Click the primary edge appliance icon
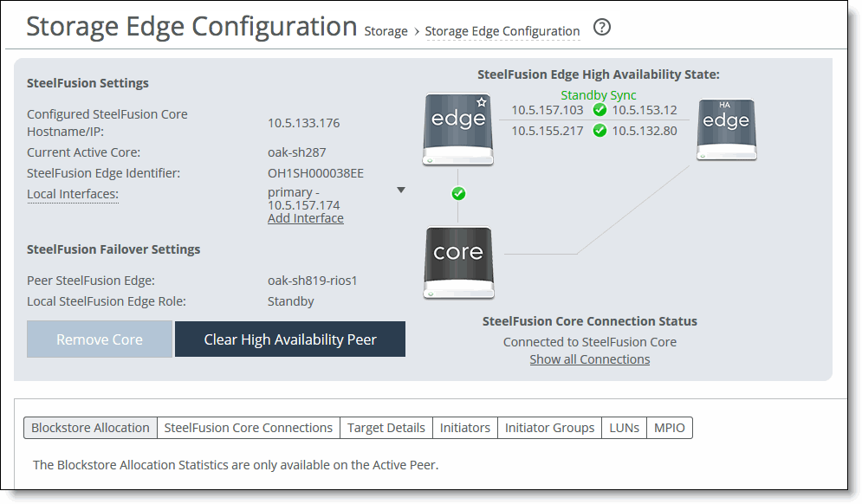 (457, 130)
